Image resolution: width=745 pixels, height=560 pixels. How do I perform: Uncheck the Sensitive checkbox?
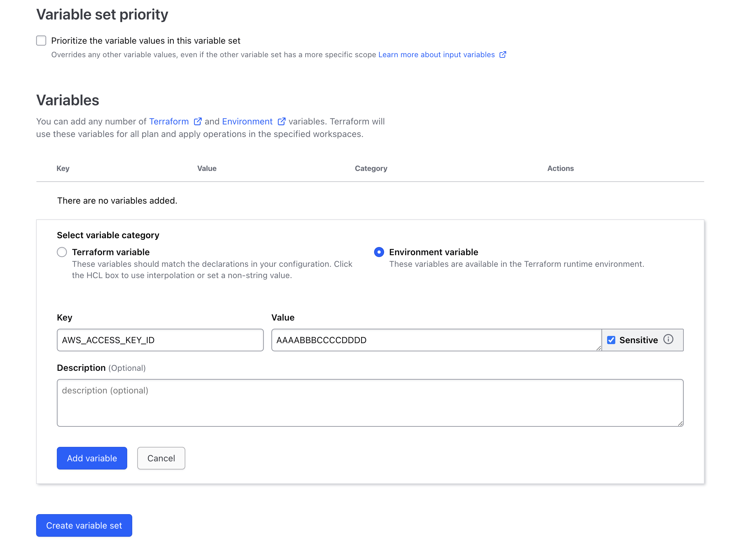pyautogui.click(x=611, y=340)
